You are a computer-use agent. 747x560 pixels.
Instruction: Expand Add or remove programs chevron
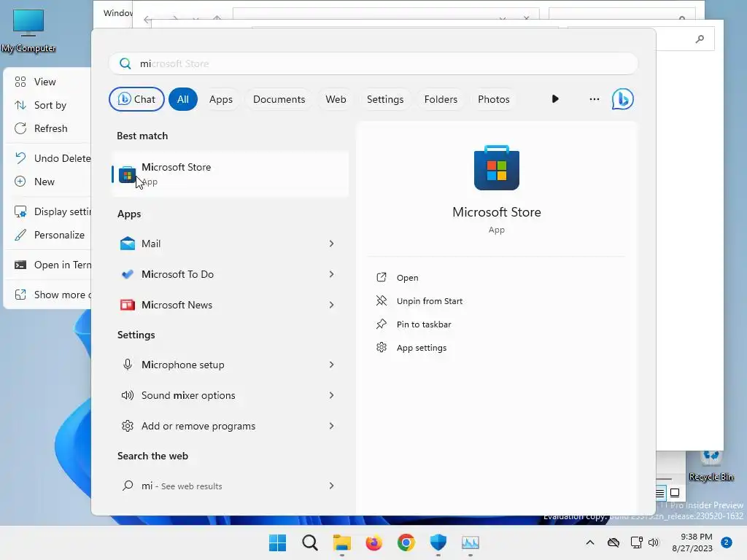332,426
